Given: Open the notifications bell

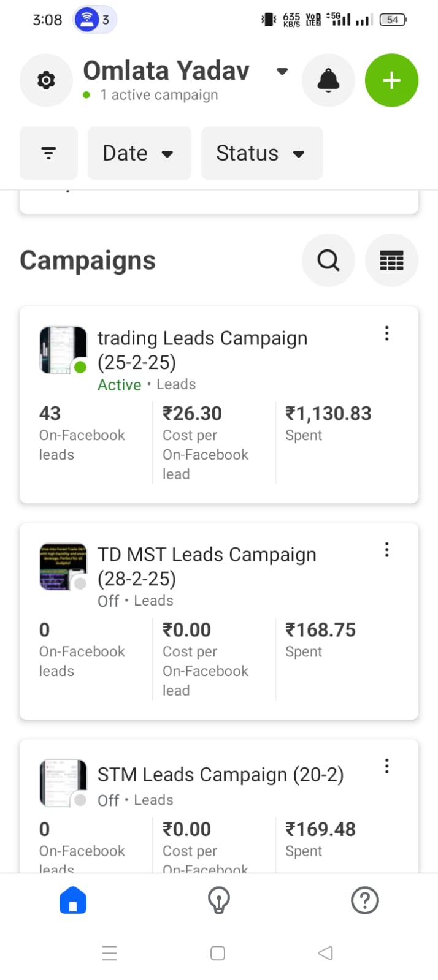Looking at the screenshot, I should click(328, 80).
